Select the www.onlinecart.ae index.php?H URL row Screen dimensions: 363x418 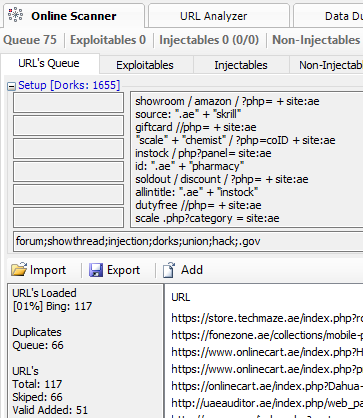point(267,352)
